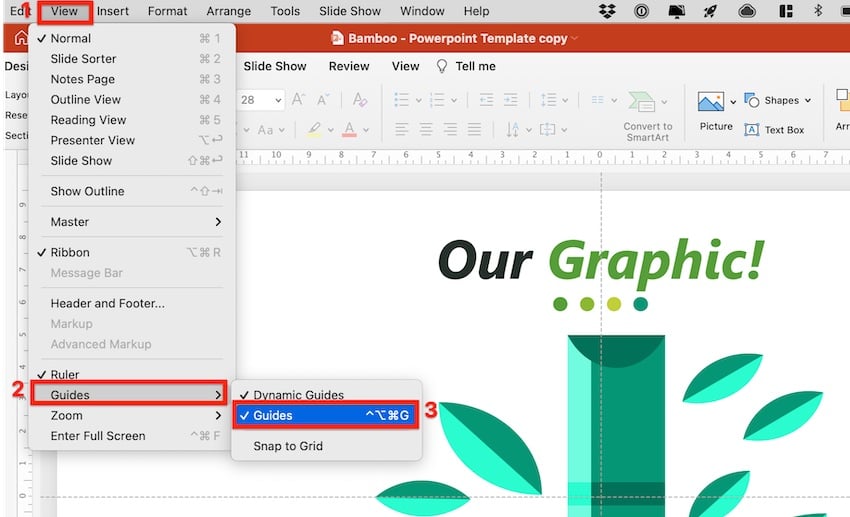The height and width of the screenshot is (517, 850).
Task: Insert a picture using the Picture icon
Action: tap(711, 102)
